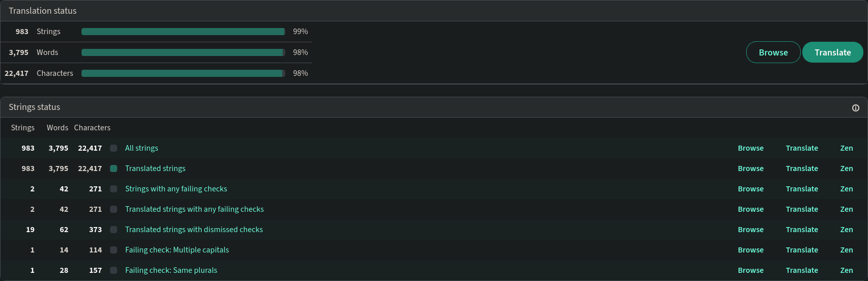Click Zen for Failing check: Multiple capitals
Screen dimensions: 868x281
847,250
